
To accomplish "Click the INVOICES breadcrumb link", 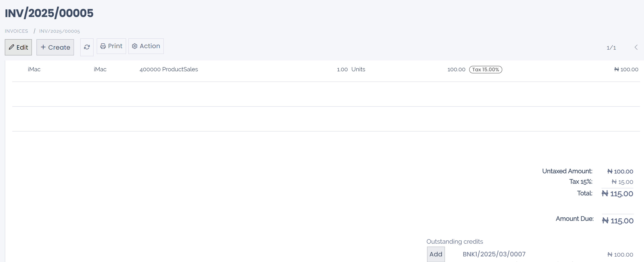I will (16, 31).
